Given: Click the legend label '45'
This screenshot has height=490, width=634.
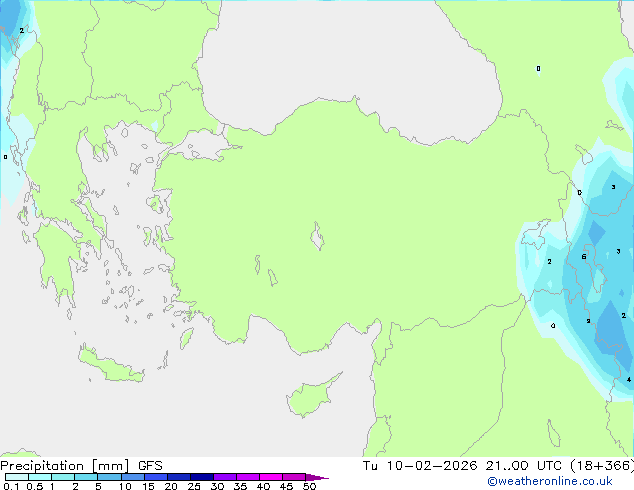Looking at the screenshot, I should pyautogui.click(x=286, y=486).
